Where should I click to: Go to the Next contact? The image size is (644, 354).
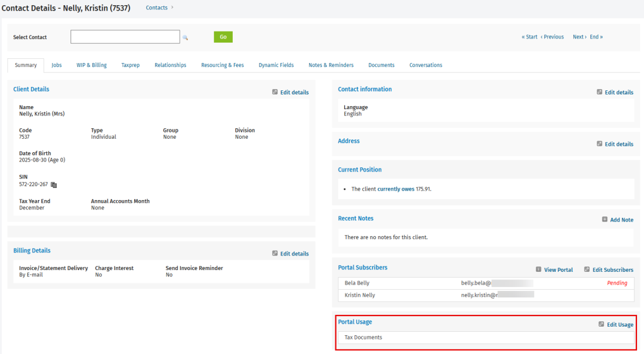point(579,37)
